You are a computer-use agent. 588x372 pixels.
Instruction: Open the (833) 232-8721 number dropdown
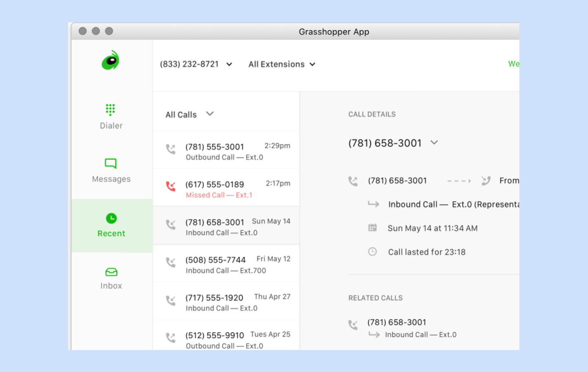coord(229,64)
